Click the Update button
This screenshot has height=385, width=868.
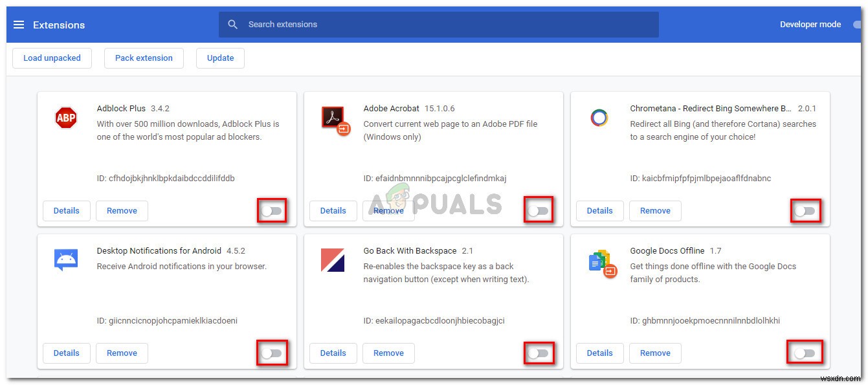coord(220,58)
